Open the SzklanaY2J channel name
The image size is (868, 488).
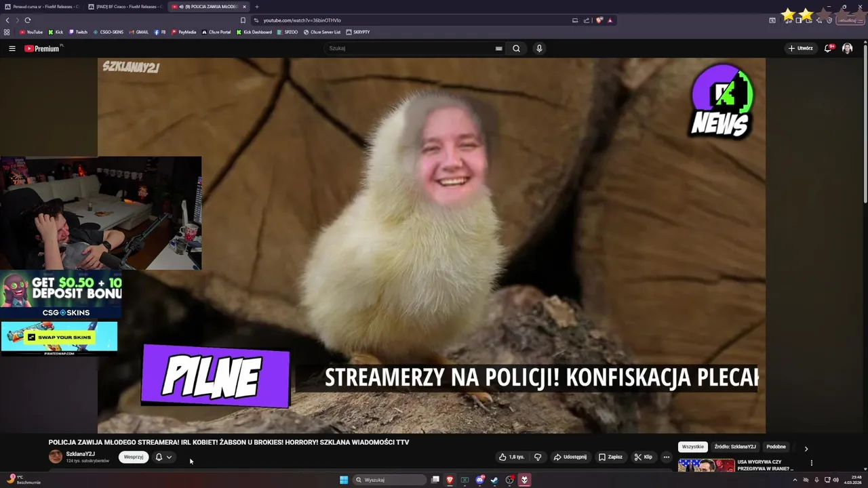coord(81,454)
